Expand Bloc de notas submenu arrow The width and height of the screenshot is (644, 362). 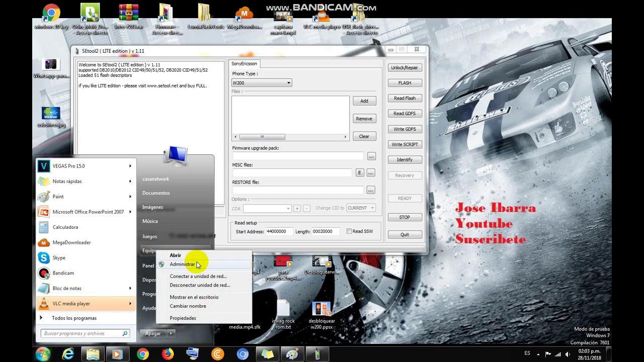coord(130,289)
